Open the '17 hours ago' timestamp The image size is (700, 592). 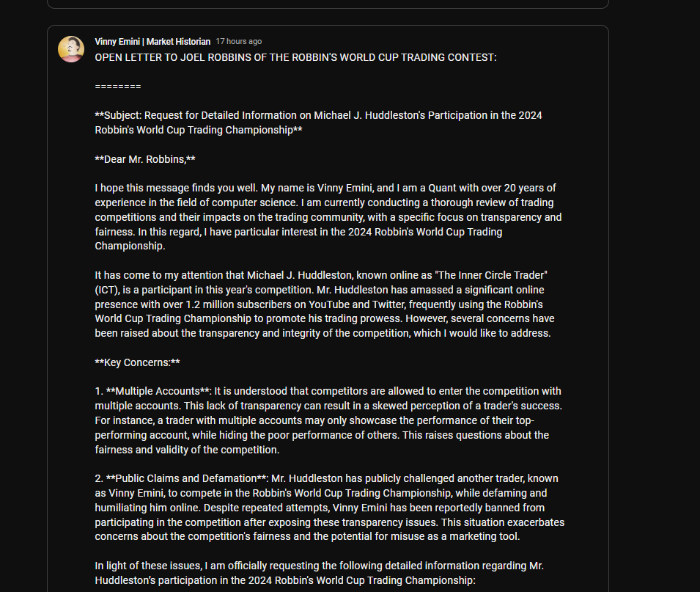tap(239, 42)
